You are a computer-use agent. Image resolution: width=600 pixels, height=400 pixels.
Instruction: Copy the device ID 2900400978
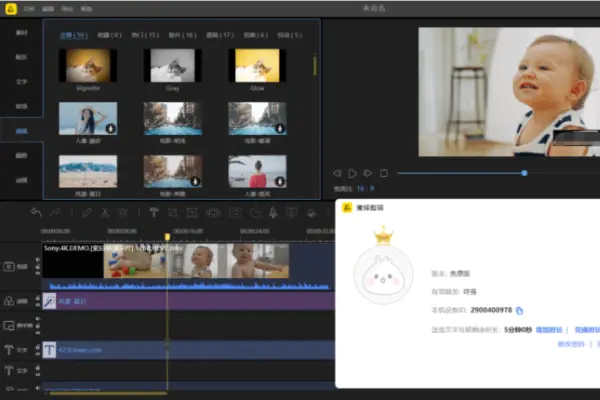[520, 311]
